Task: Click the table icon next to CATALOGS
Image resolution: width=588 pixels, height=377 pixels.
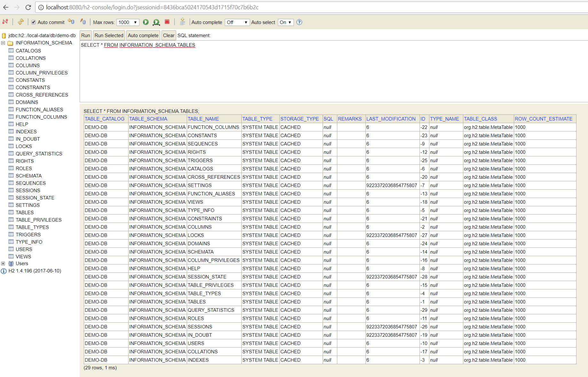Action: tap(11, 51)
